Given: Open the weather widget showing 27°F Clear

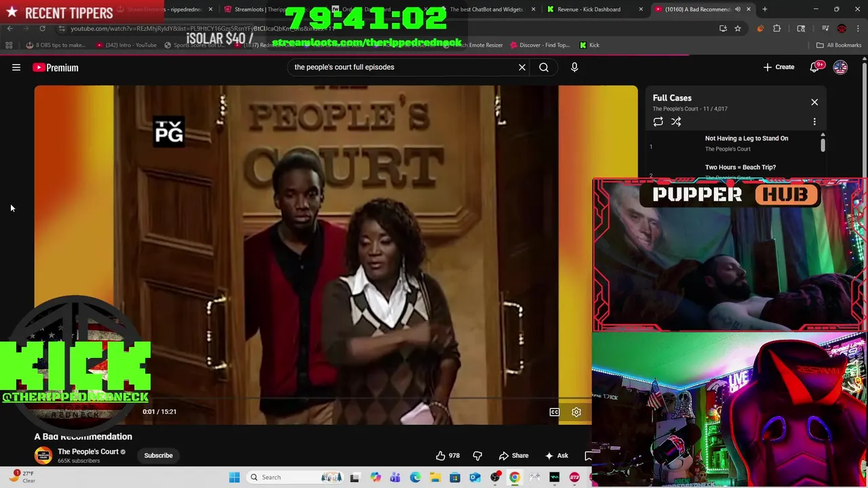Looking at the screenshot, I should pos(22,477).
